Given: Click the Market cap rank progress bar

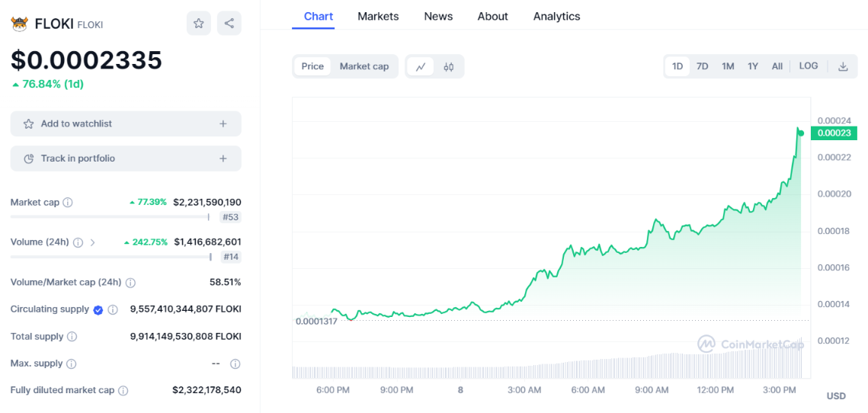Looking at the screenshot, I should coord(110,216).
